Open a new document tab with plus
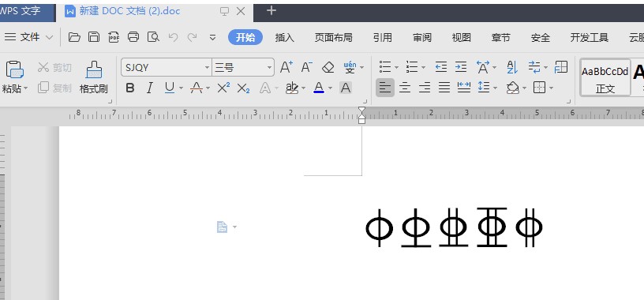 [271, 11]
